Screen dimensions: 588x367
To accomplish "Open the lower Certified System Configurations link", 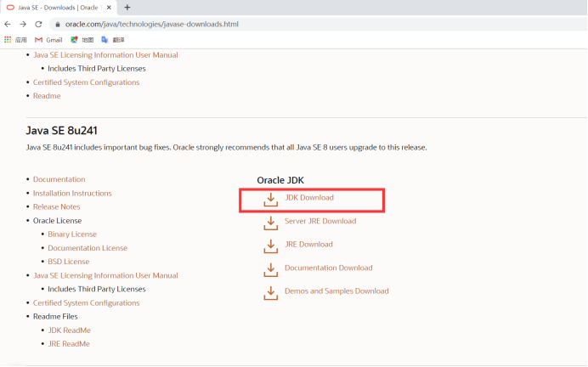I will click(87, 303).
